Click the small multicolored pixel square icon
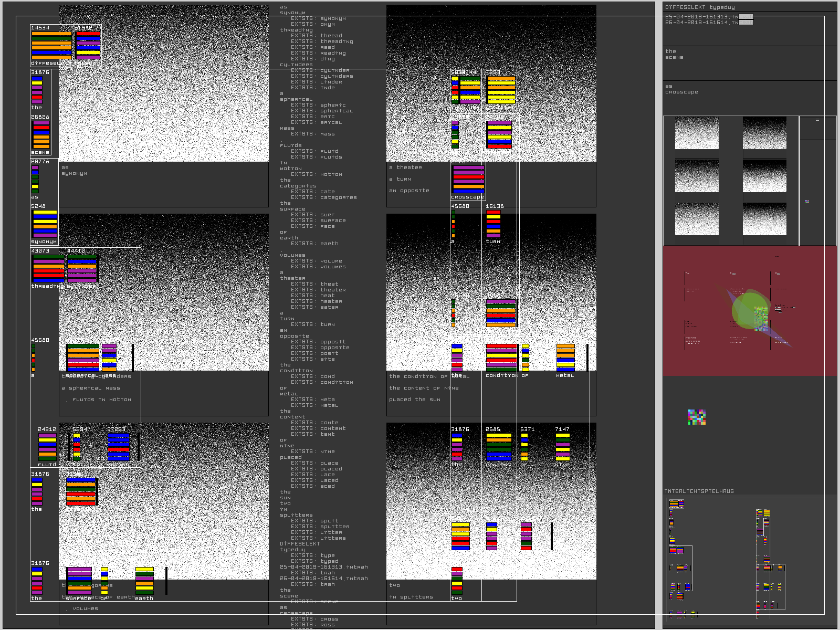 click(697, 417)
